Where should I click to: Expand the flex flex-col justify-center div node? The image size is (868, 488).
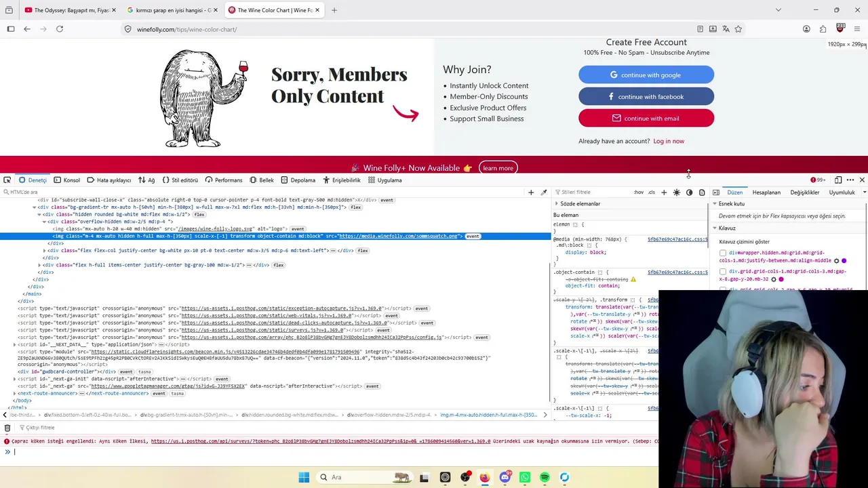coord(45,251)
